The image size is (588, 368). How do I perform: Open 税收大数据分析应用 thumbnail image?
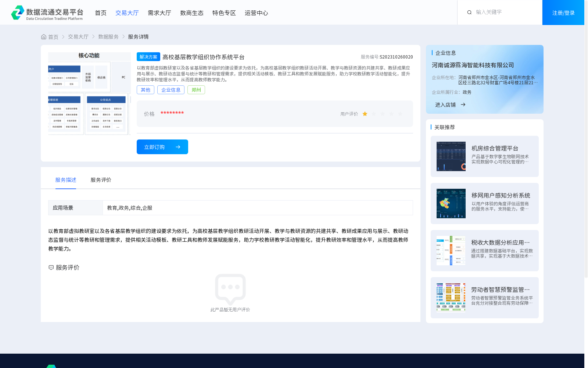[x=451, y=251]
